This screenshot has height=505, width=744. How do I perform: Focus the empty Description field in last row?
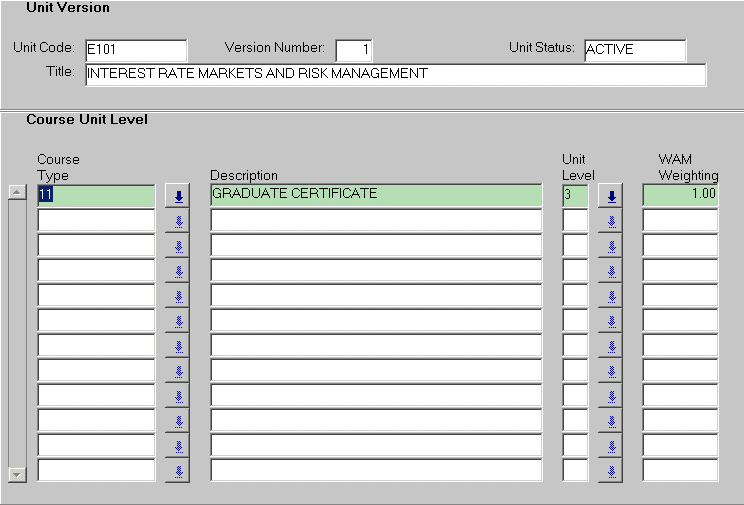click(375, 470)
